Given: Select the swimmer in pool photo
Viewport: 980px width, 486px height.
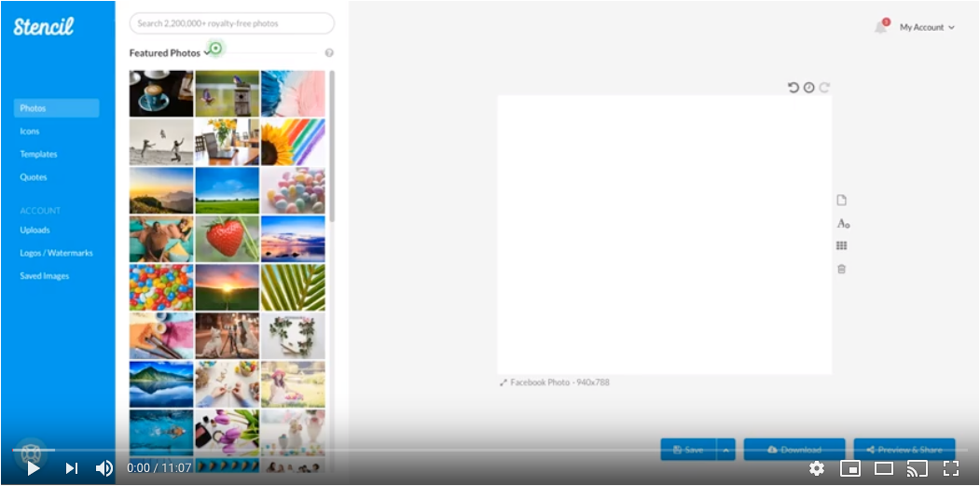Looking at the screenshot, I should tap(161, 432).
